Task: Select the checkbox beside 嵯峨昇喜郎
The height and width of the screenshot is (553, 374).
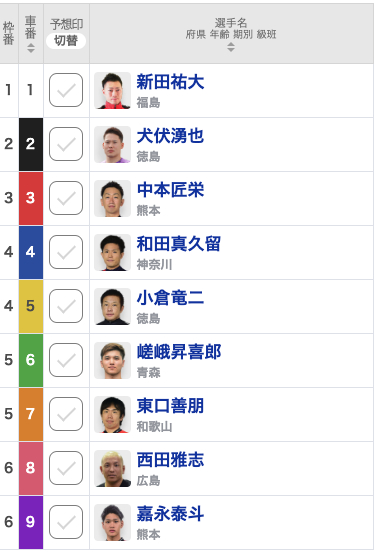Action: [66, 360]
